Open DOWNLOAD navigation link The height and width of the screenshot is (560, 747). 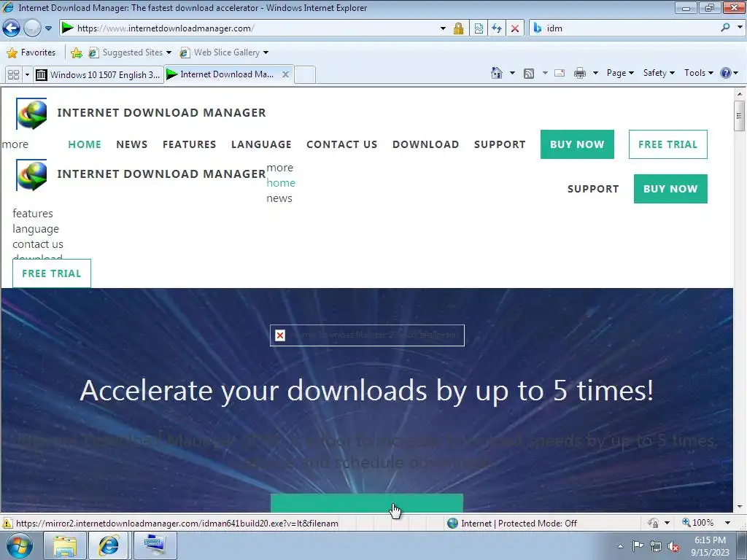click(x=425, y=144)
